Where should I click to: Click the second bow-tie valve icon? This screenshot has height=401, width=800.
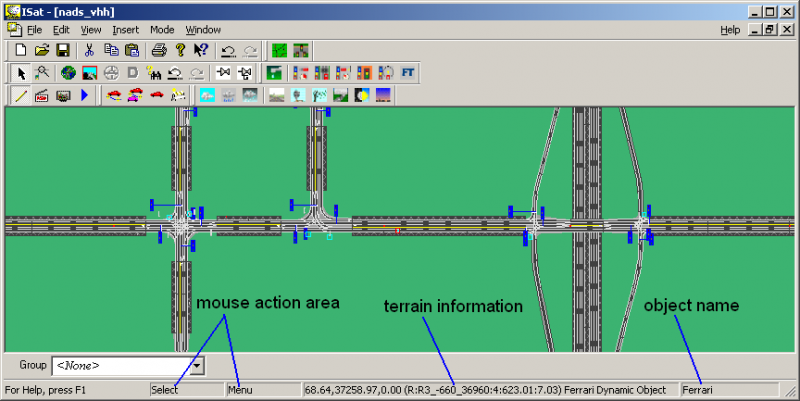tap(245, 73)
